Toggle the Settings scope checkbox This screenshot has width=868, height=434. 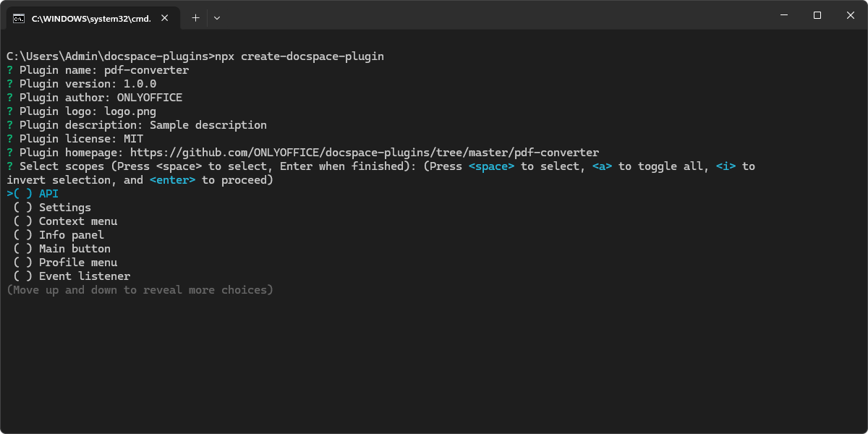(23, 208)
